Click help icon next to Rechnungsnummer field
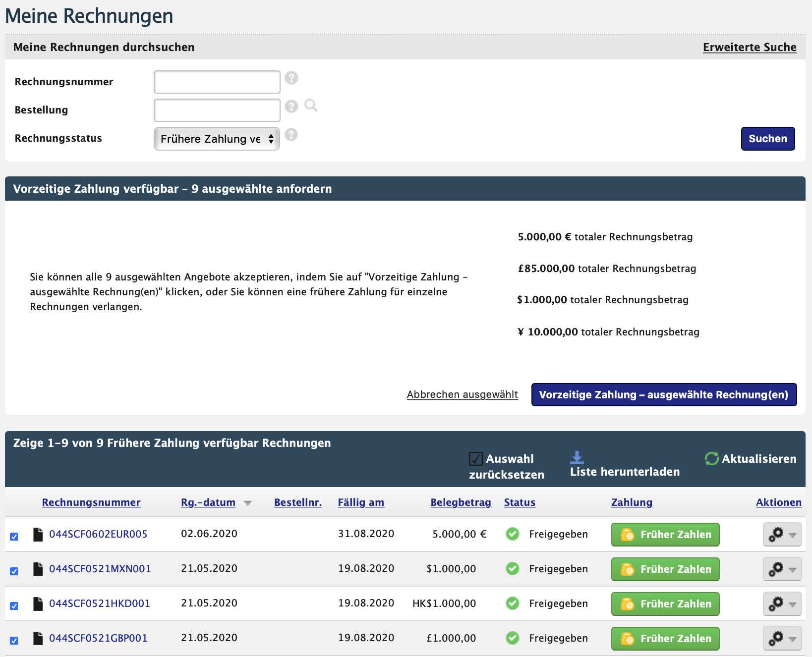This screenshot has width=812, height=657. (291, 78)
